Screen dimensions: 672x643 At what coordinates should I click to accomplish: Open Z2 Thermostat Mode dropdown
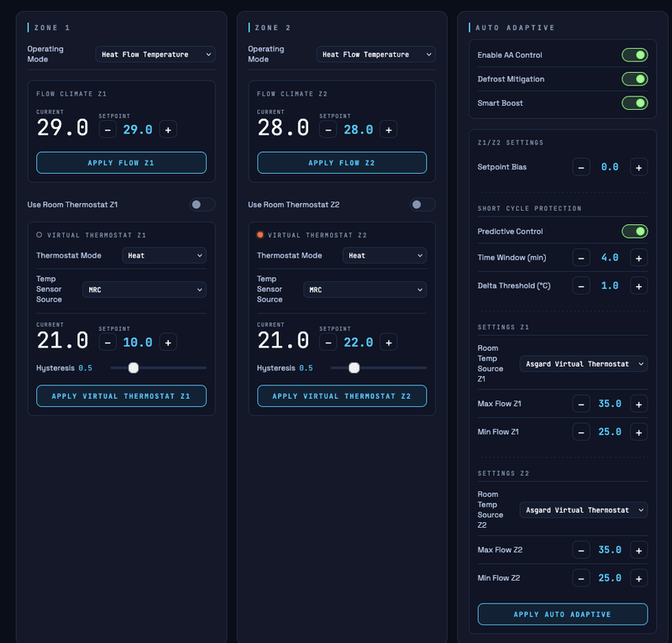(x=385, y=255)
